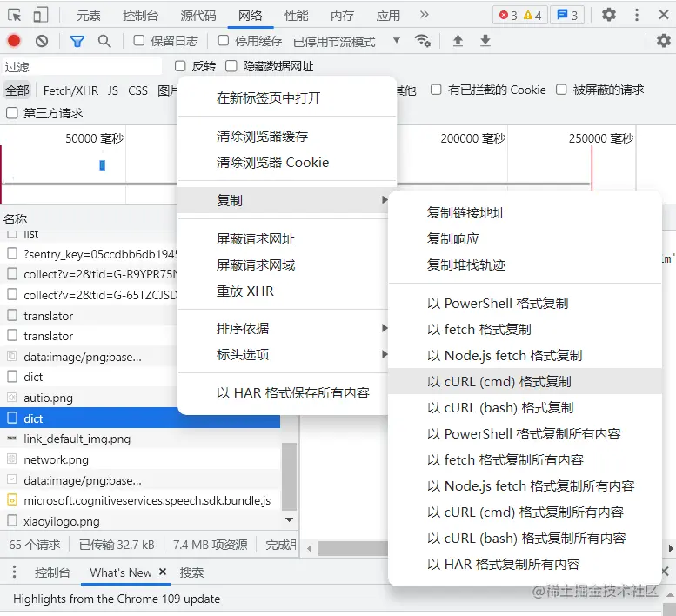Viewport: 676px width, 616px height.
Task: Select 复制链接地址 in the submenu
Action: [525, 212]
